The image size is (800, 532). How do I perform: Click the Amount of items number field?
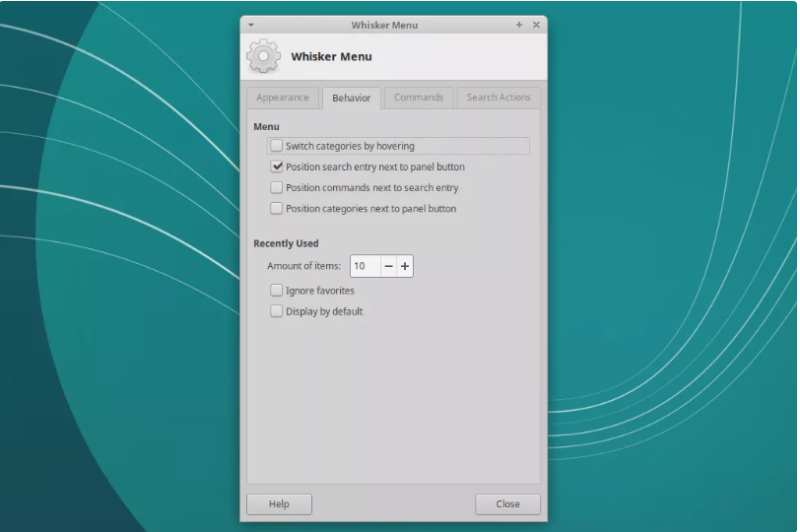(366, 266)
